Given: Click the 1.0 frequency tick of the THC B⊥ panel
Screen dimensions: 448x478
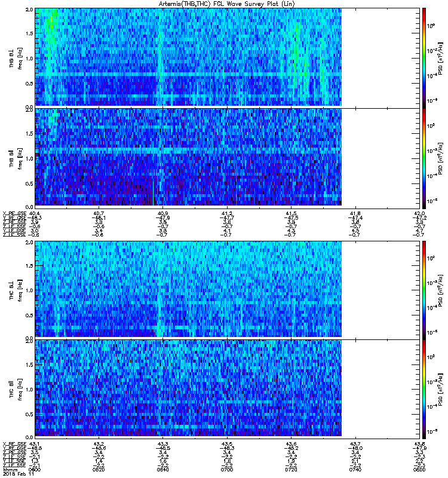Looking at the screenshot, I should click(x=29, y=290).
